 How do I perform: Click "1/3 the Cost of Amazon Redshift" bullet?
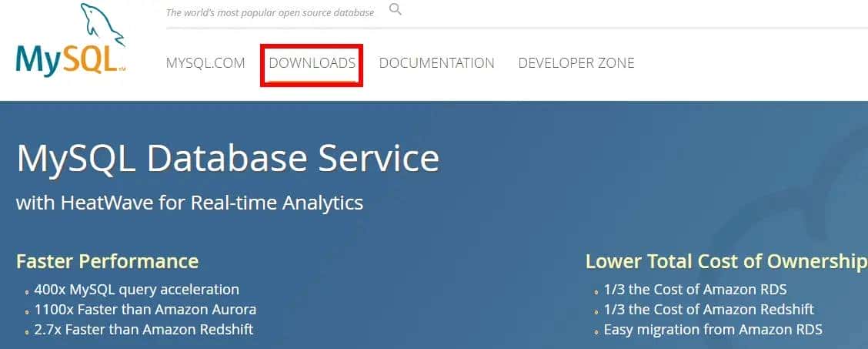[x=709, y=310]
